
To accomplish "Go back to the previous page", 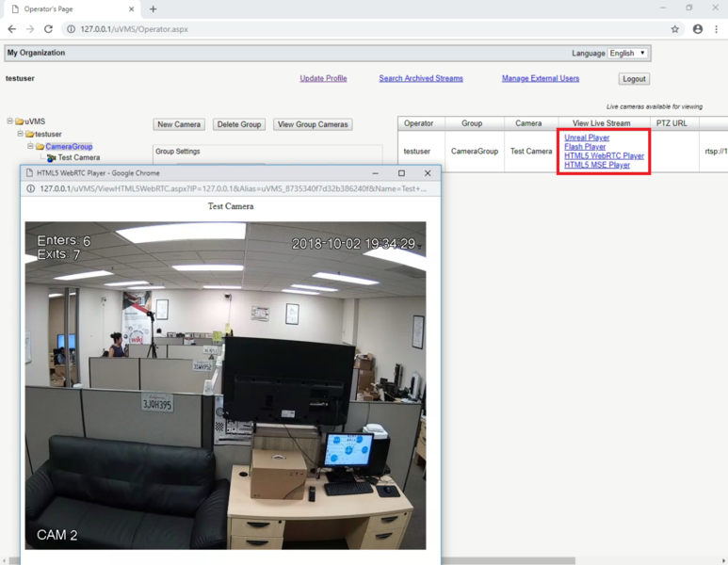I will [x=12, y=29].
